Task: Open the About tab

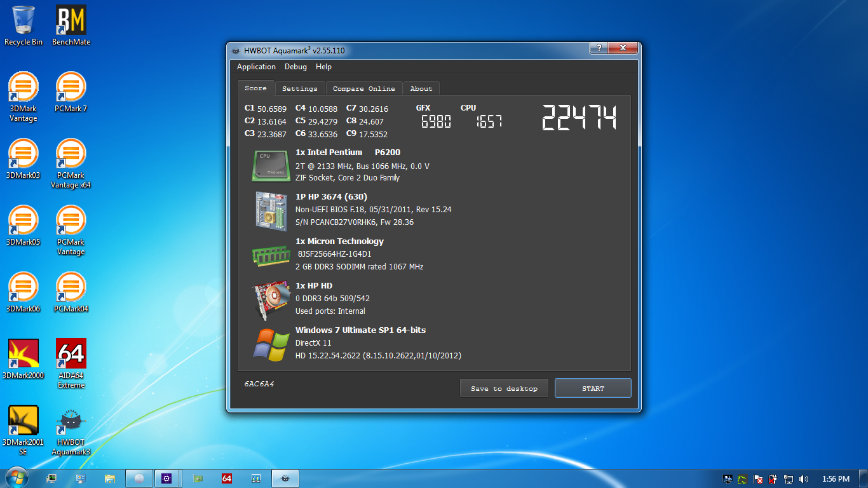Action: (421, 89)
